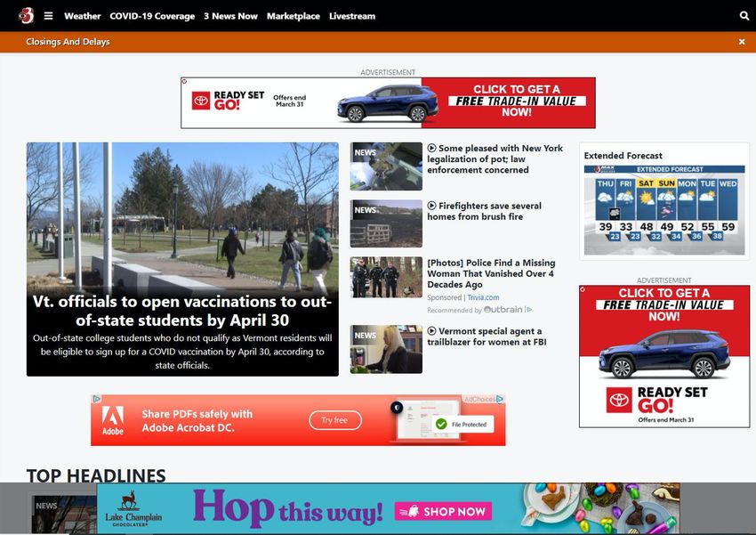The image size is (756, 535).
Task: Open brush fire story thumbnail
Action: click(386, 223)
